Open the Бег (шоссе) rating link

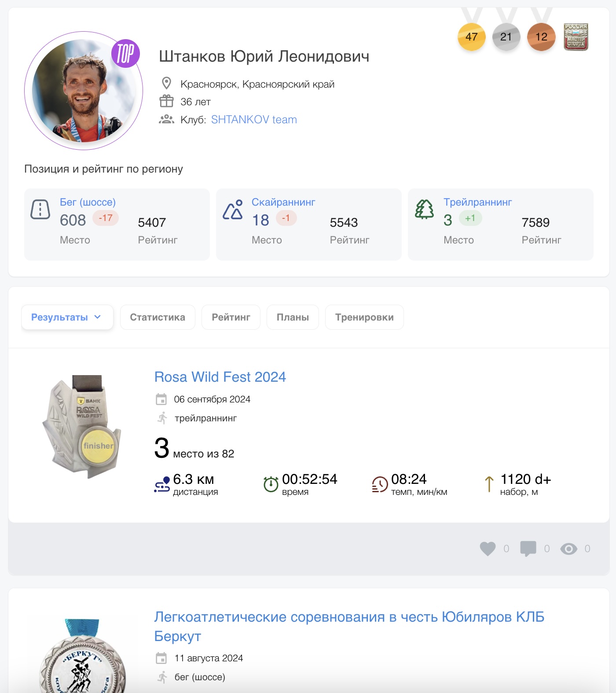pyautogui.click(x=88, y=202)
